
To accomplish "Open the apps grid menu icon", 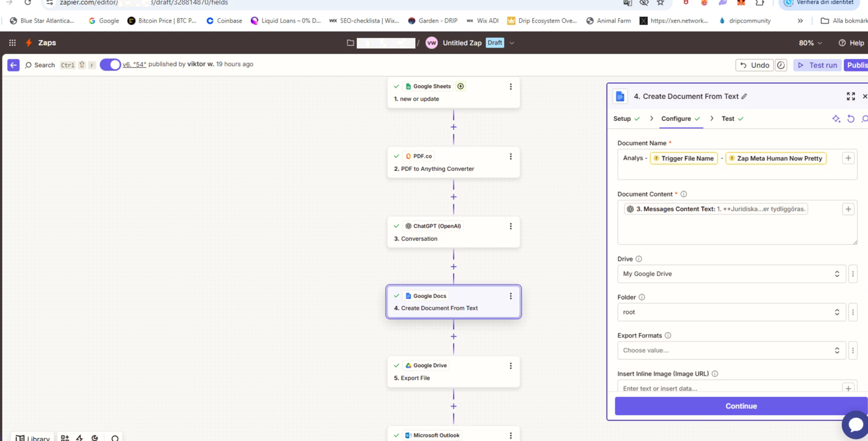I will 12,43.
